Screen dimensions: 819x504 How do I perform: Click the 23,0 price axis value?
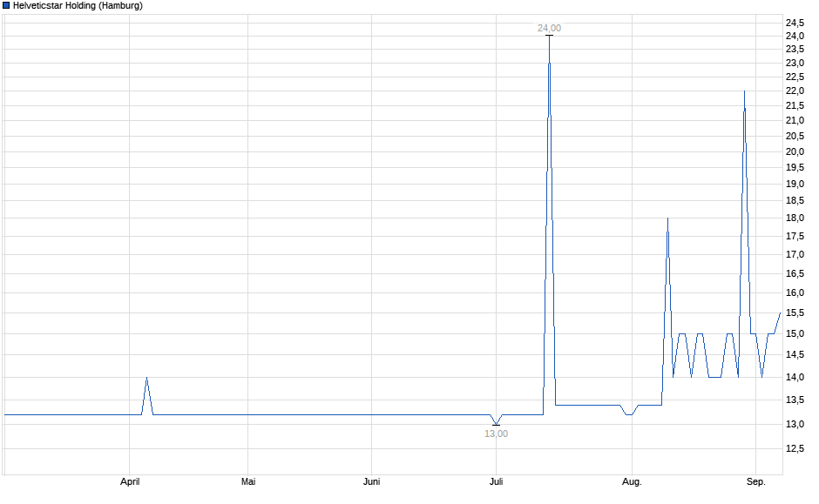click(x=795, y=64)
